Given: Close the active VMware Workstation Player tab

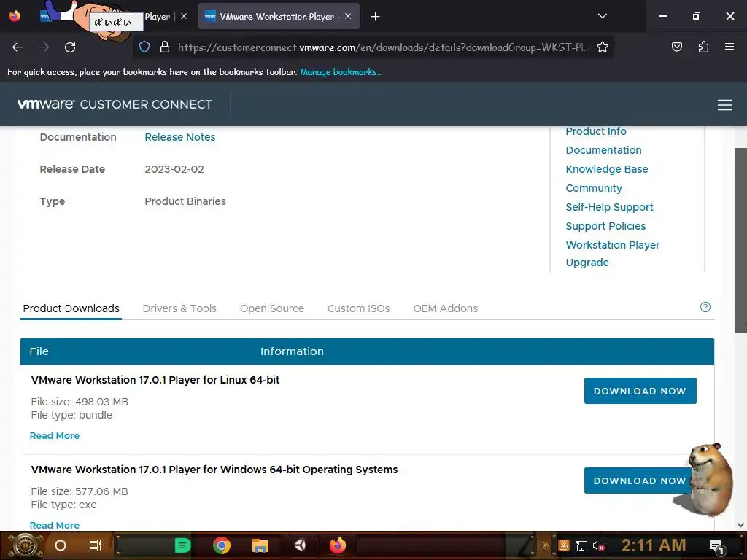Looking at the screenshot, I should [348, 16].
